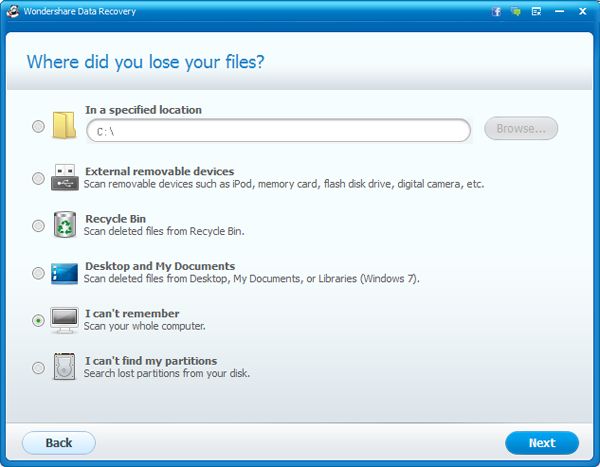
Task: Click the computer monitor icon
Action: 64,319
